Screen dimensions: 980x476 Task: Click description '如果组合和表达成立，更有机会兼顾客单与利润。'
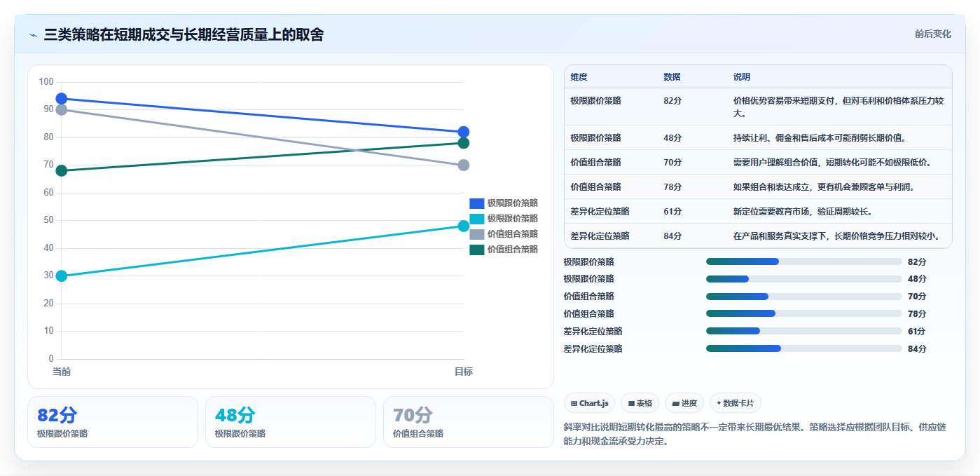click(824, 187)
